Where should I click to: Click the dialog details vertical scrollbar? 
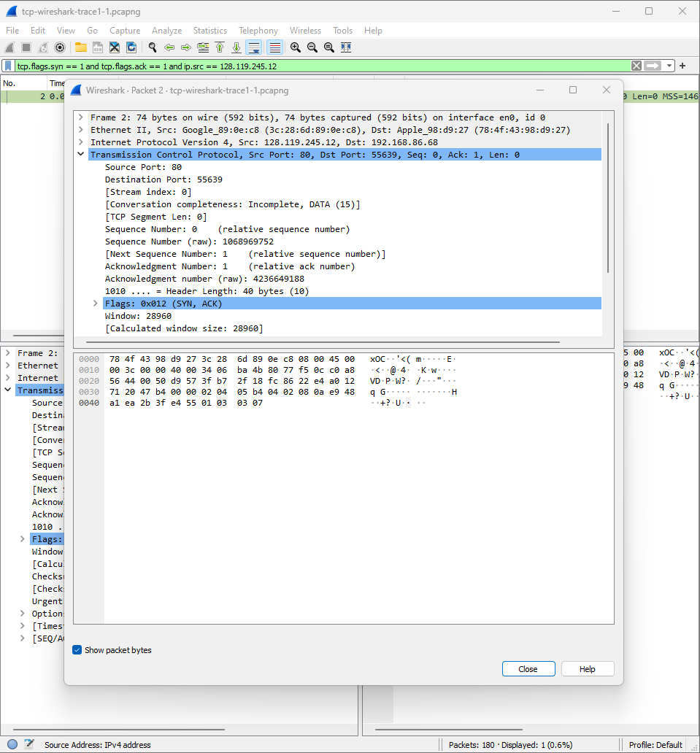pos(608,198)
